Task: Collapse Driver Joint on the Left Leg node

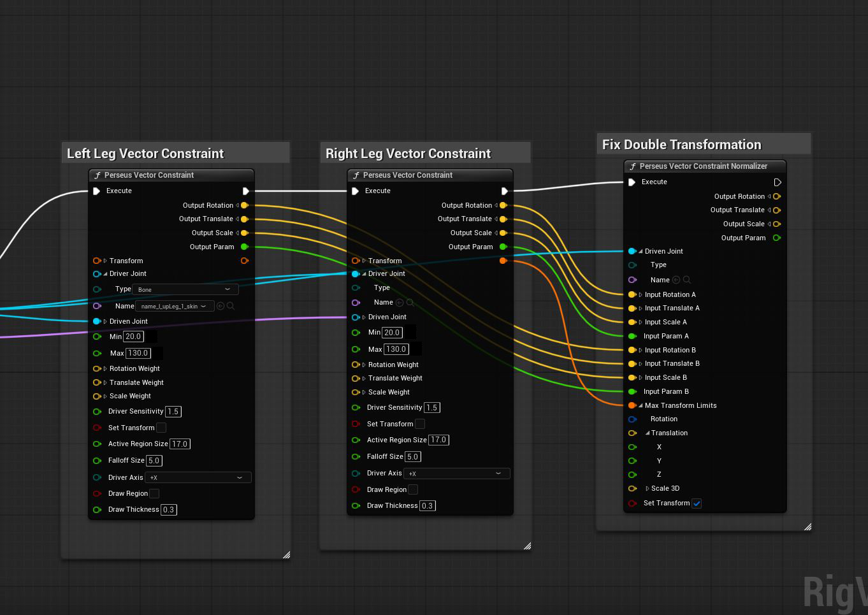Action: click(x=105, y=274)
